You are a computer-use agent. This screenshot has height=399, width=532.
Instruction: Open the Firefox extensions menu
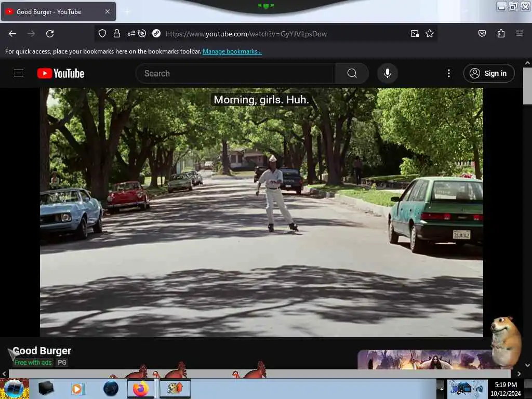coord(501,33)
